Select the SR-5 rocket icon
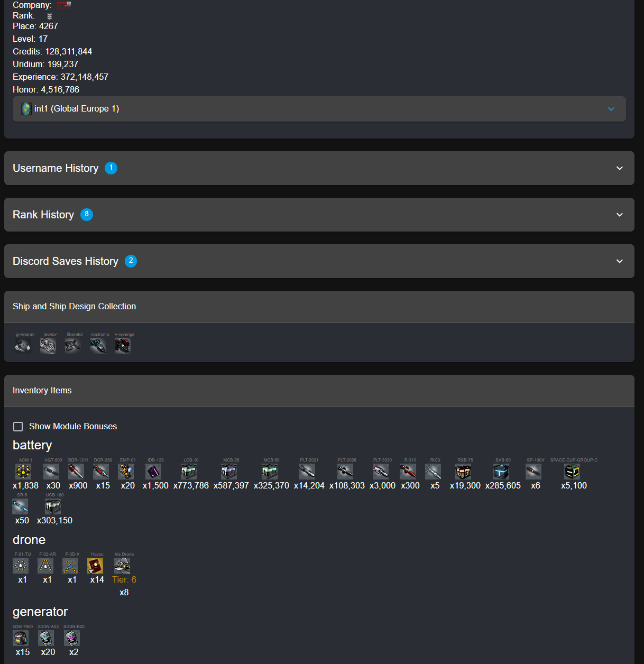 coord(20,506)
